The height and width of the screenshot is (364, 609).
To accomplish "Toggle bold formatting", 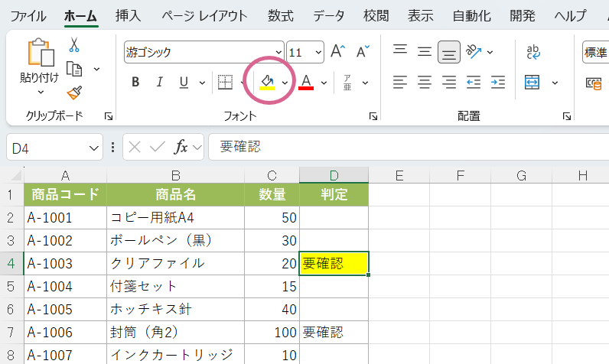I will tap(135, 82).
